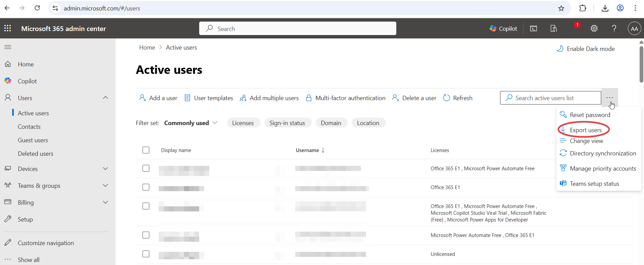The height and width of the screenshot is (265, 644).
Task: Open User templates command
Action: 209,98
